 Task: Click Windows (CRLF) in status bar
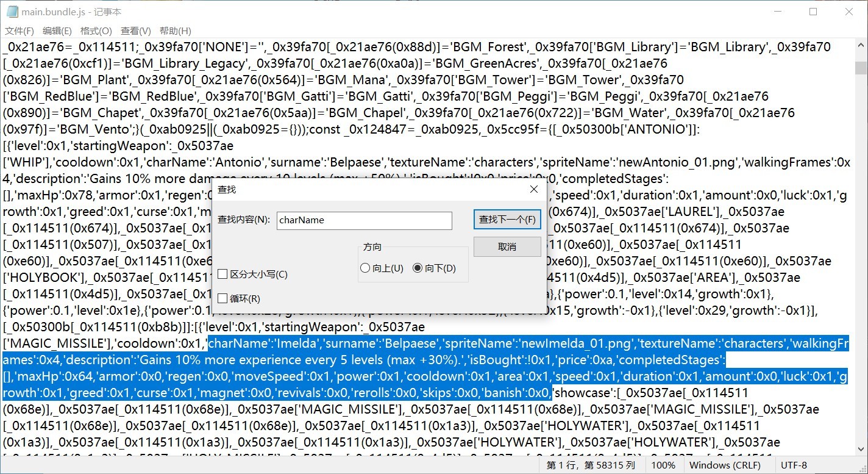(725, 465)
